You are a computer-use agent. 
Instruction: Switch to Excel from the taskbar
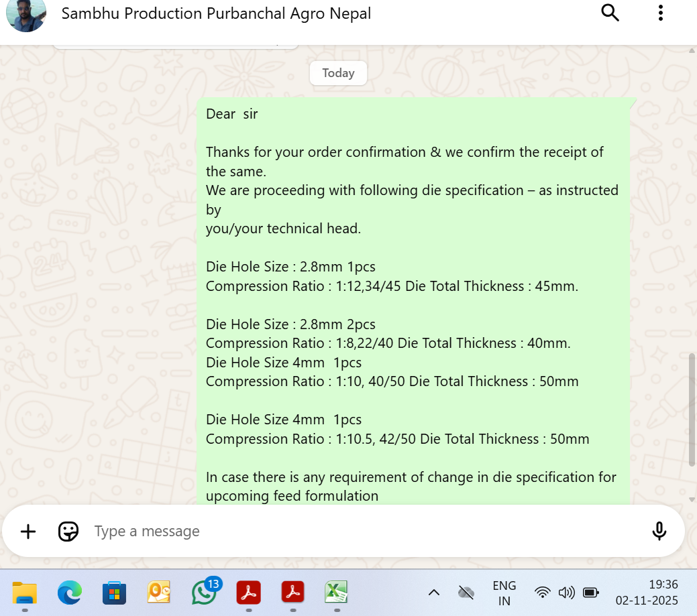(336, 593)
